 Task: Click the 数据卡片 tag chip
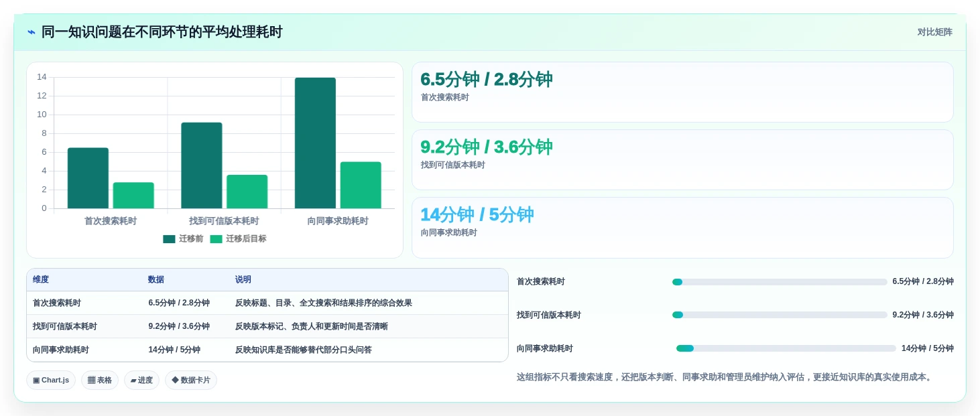pos(191,380)
